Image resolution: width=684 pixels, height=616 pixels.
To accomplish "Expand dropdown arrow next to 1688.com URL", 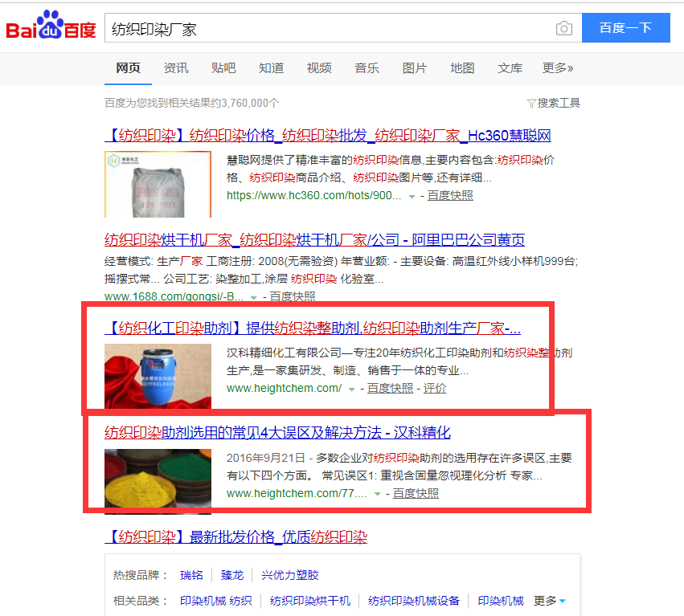I will (x=253, y=297).
